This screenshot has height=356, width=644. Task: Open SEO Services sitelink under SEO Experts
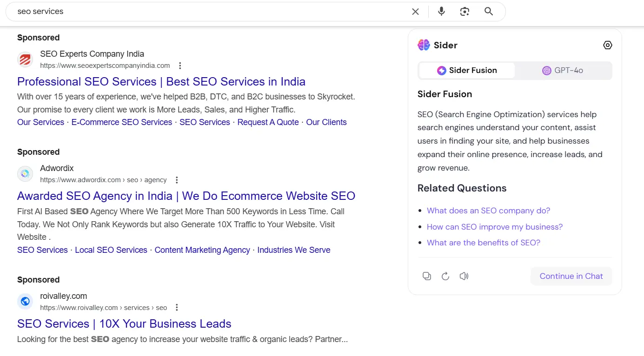coord(205,122)
